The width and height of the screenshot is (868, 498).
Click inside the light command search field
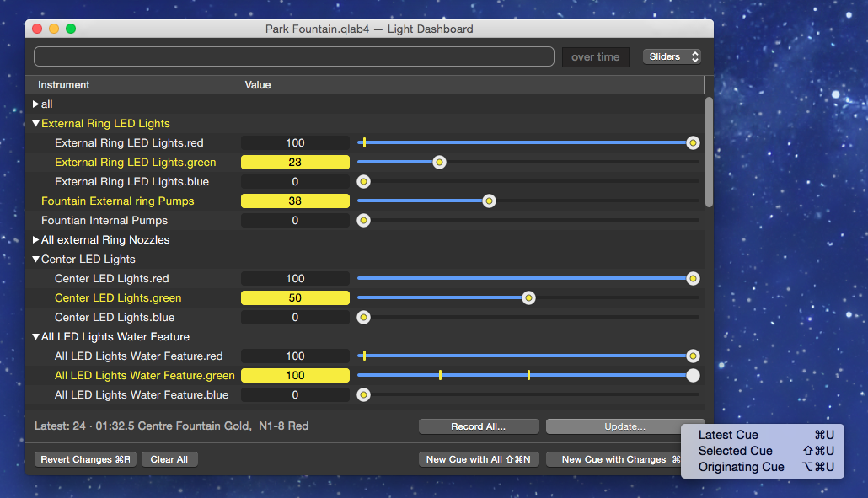[292, 56]
